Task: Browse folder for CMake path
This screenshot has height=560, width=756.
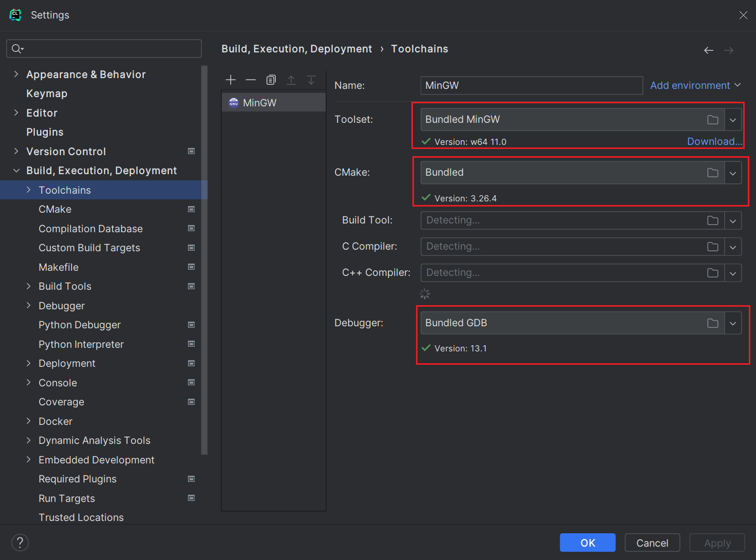Action: pos(713,173)
